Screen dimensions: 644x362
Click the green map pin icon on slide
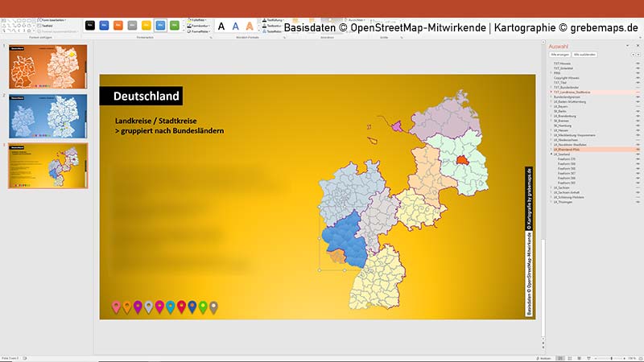tap(203, 306)
